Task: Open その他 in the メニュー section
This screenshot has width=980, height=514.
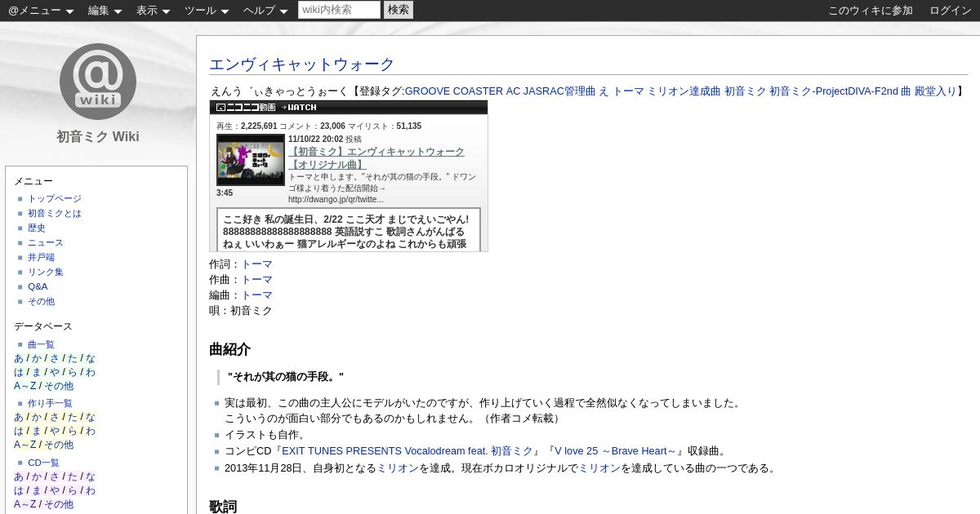Action: click(x=41, y=301)
